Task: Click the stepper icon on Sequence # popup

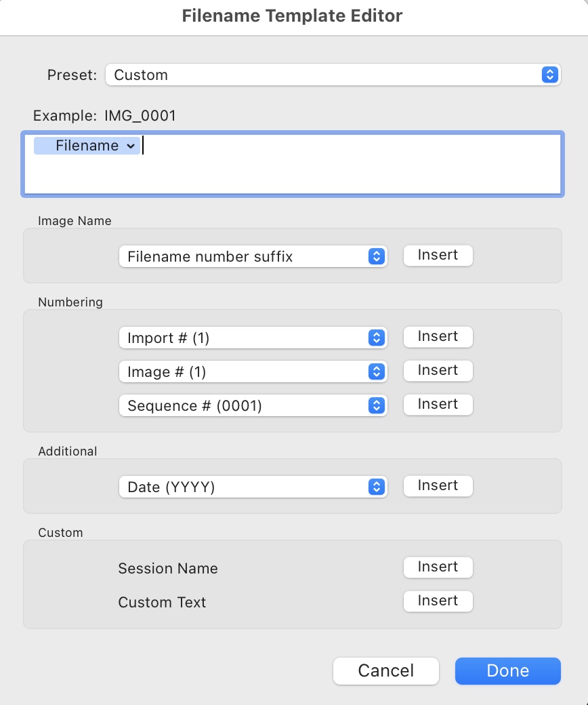Action: pyautogui.click(x=377, y=405)
